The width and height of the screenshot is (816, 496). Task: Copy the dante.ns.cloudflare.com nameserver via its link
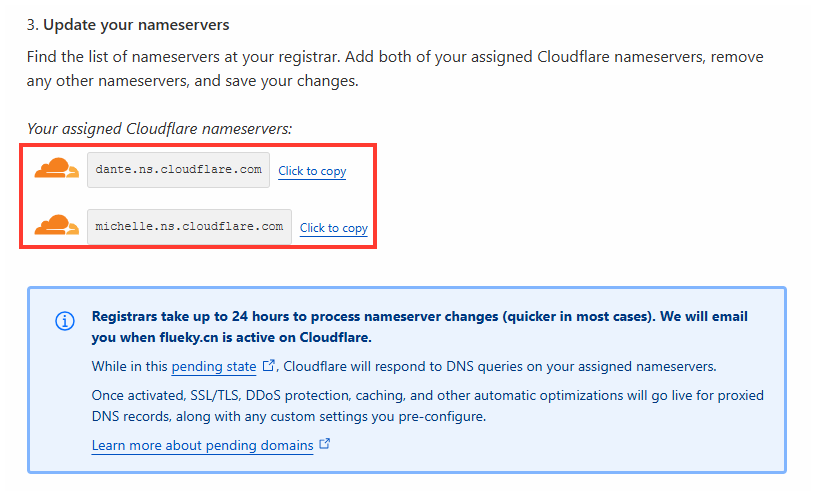click(x=312, y=171)
